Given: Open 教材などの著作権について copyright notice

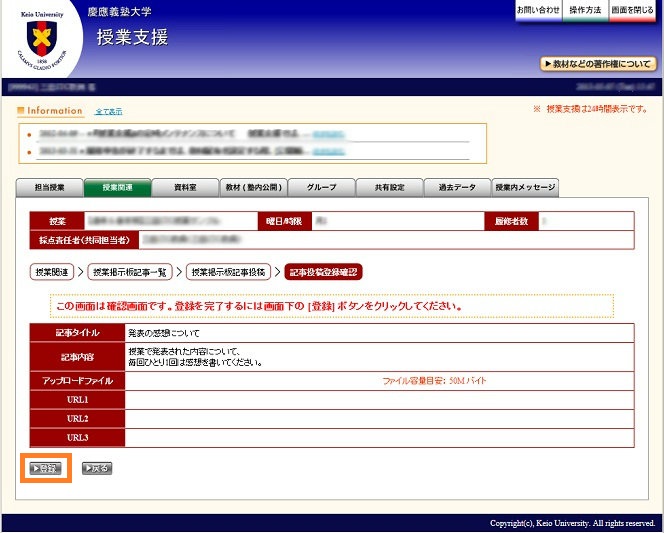Looking at the screenshot, I should click(x=598, y=64).
